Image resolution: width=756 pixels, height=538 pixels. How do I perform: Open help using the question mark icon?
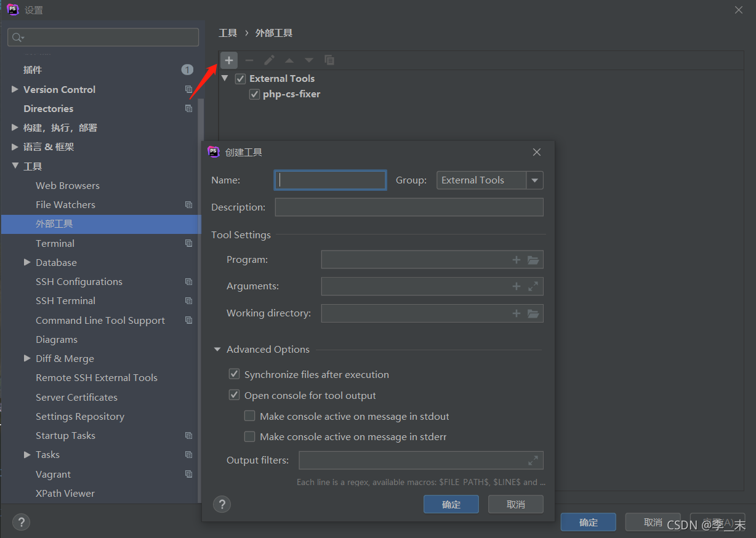click(222, 504)
